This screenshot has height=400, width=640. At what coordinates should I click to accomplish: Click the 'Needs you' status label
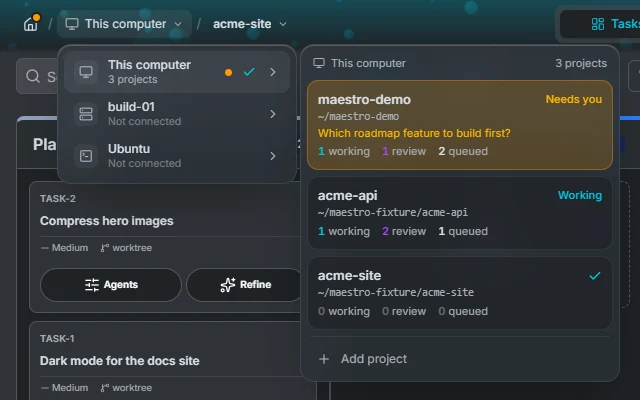click(x=573, y=99)
